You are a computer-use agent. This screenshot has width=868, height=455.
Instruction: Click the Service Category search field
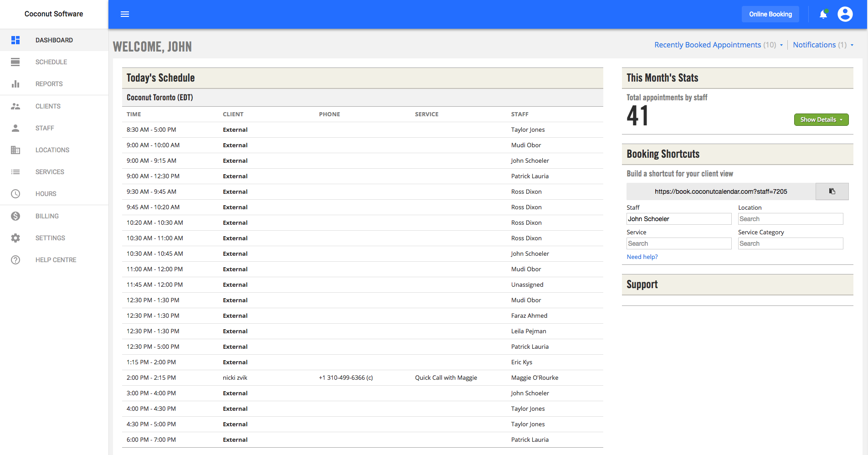[791, 243]
